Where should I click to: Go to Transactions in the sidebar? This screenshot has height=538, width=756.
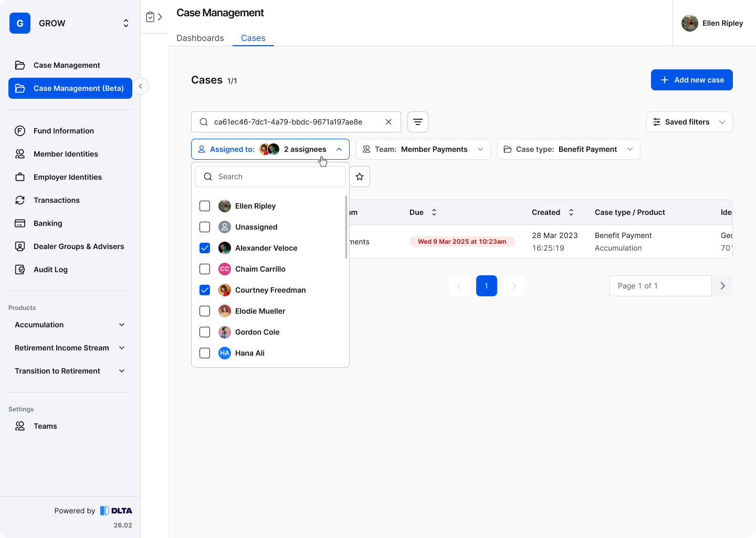click(x=56, y=200)
